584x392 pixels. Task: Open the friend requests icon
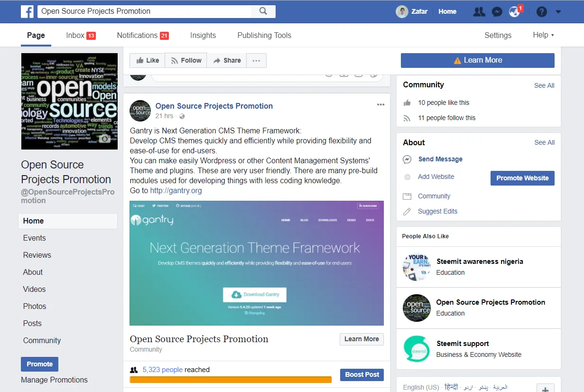[479, 12]
